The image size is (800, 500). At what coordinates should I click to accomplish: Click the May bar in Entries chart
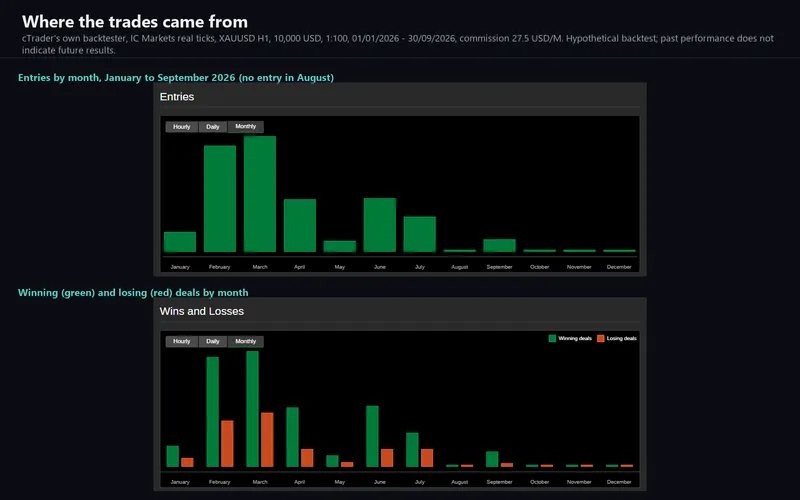tap(339, 246)
